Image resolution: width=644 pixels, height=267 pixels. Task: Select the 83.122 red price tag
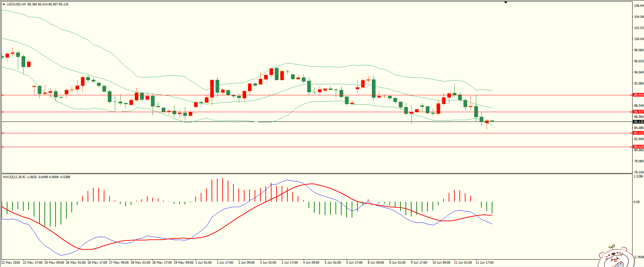pyautogui.click(x=638, y=133)
